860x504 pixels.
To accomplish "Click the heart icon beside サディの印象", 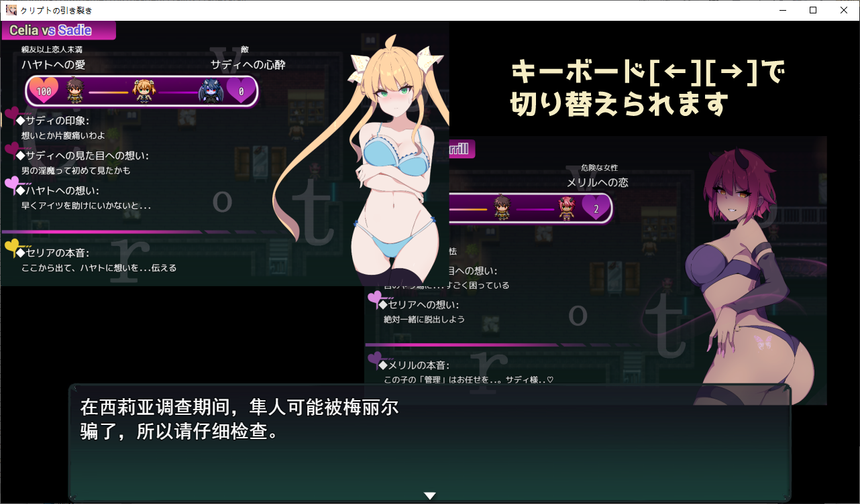I will [11, 115].
